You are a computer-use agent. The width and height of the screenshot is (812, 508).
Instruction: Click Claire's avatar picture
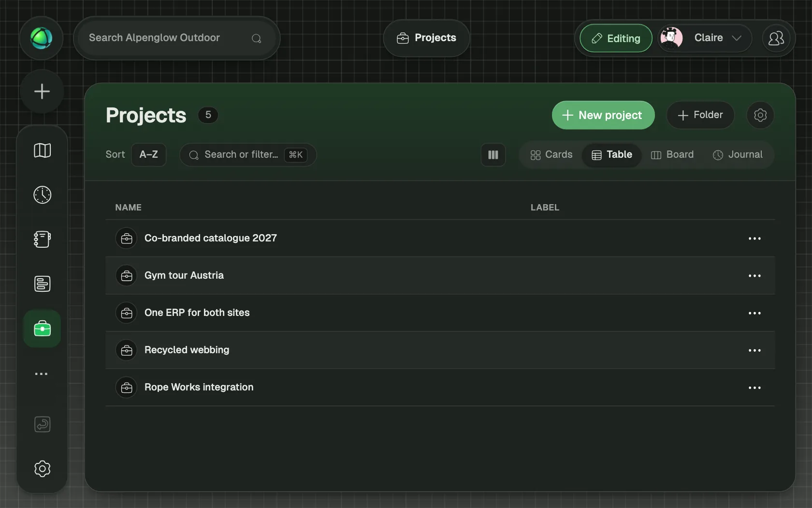coord(671,38)
